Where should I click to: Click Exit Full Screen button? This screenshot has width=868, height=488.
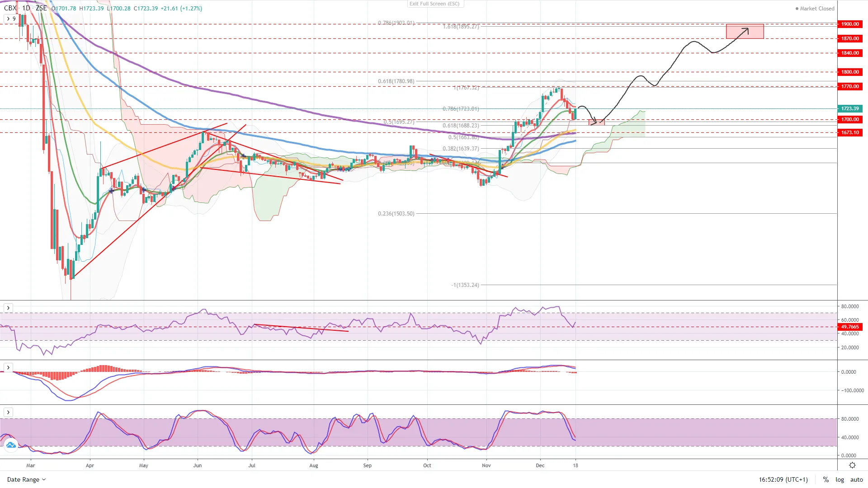pos(434,4)
